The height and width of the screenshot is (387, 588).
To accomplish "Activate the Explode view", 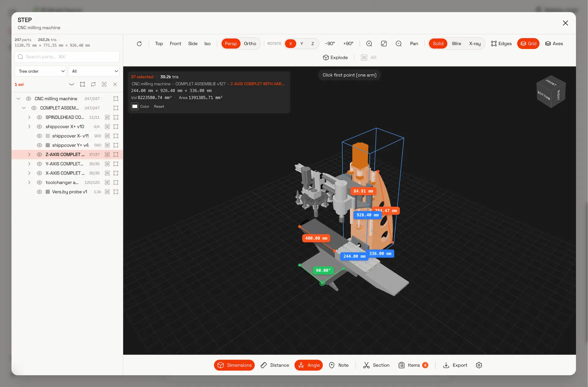I will click(x=335, y=58).
